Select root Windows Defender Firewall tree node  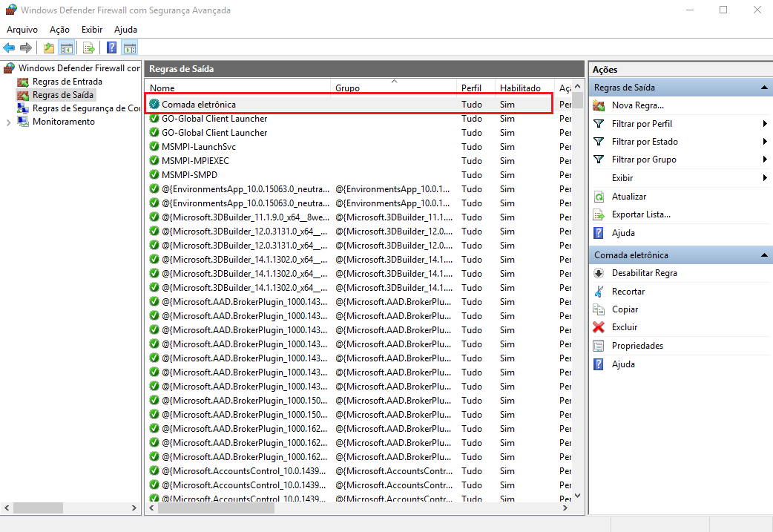pyautogui.click(x=79, y=68)
